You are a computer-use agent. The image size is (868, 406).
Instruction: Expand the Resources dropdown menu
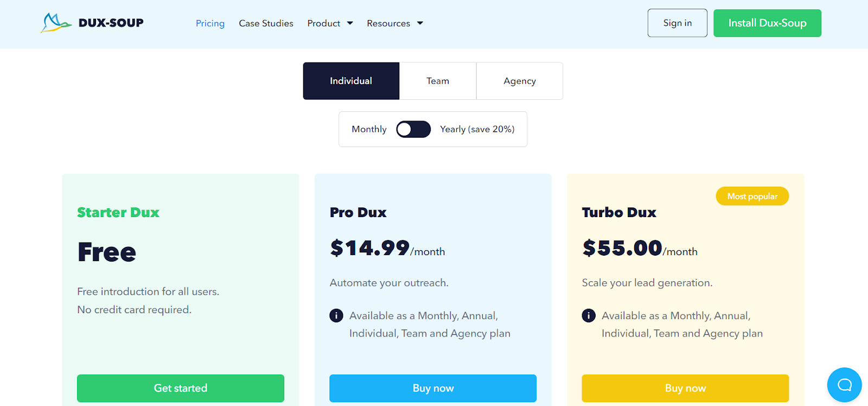394,23
